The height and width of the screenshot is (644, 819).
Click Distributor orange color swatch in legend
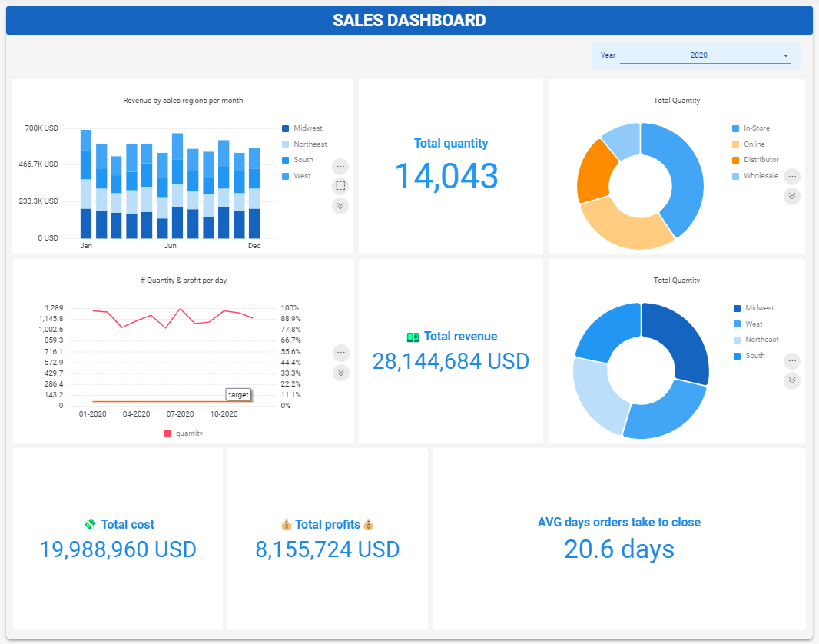click(735, 160)
